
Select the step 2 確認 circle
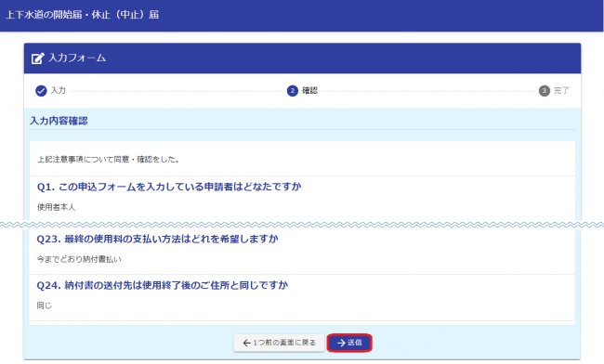click(293, 91)
